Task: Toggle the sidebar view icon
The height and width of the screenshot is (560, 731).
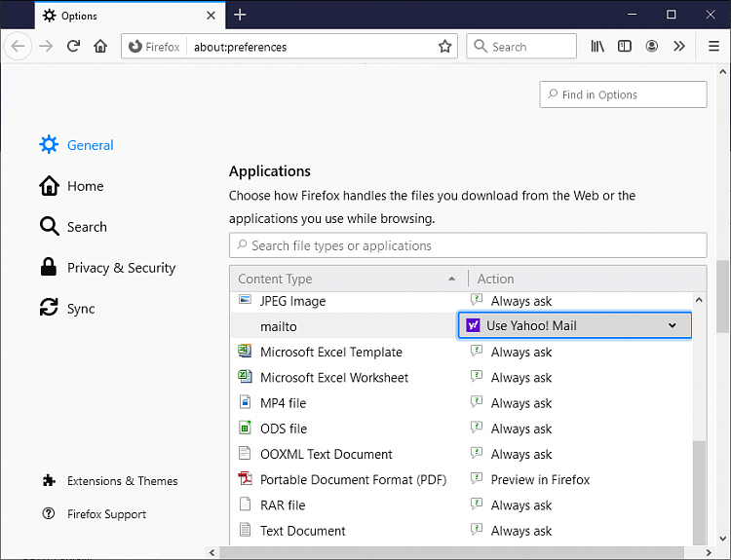Action: point(625,46)
